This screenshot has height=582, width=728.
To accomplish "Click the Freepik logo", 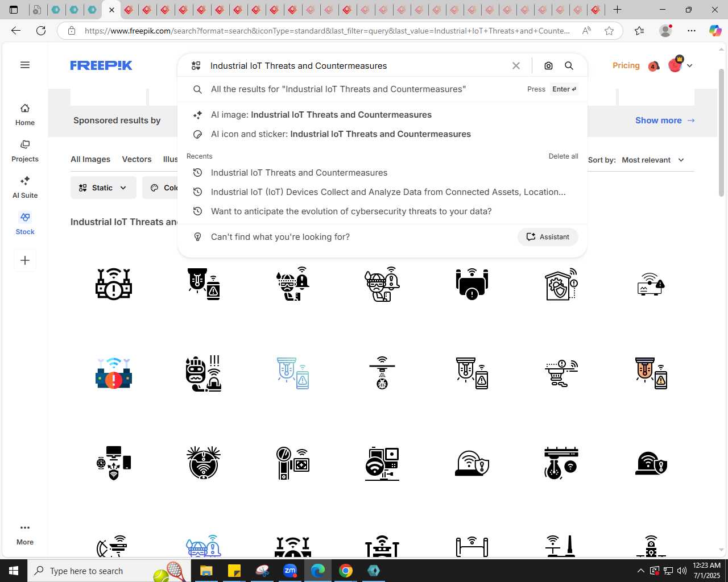I will (101, 65).
